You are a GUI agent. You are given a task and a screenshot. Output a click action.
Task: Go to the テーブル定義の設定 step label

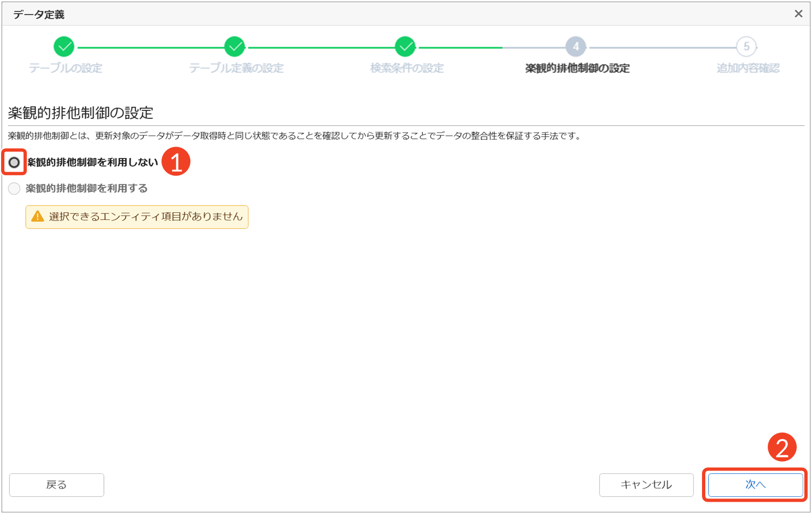tap(236, 68)
